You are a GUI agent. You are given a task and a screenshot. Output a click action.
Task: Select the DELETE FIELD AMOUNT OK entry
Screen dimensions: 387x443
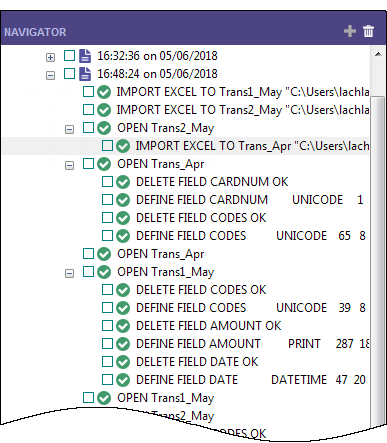coord(209,326)
